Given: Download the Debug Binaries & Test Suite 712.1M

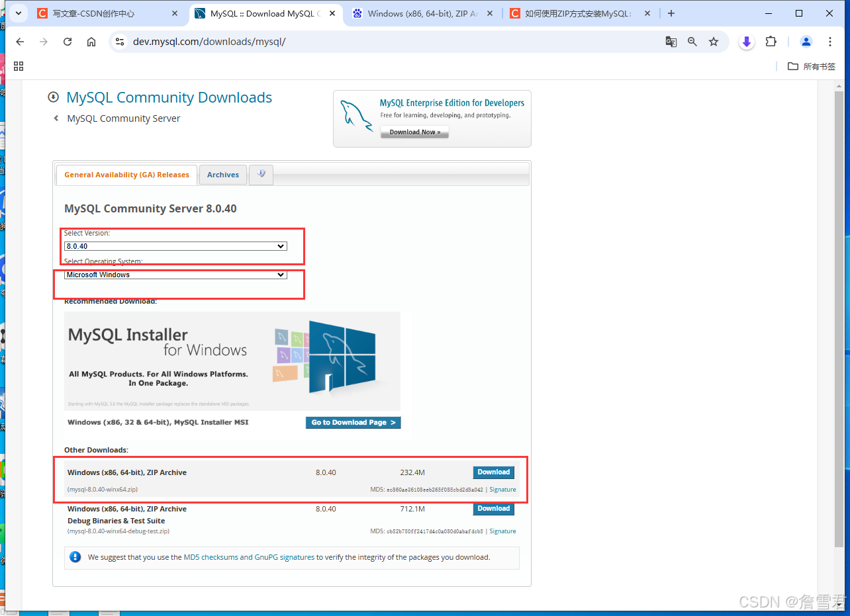Looking at the screenshot, I should (494, 509).
